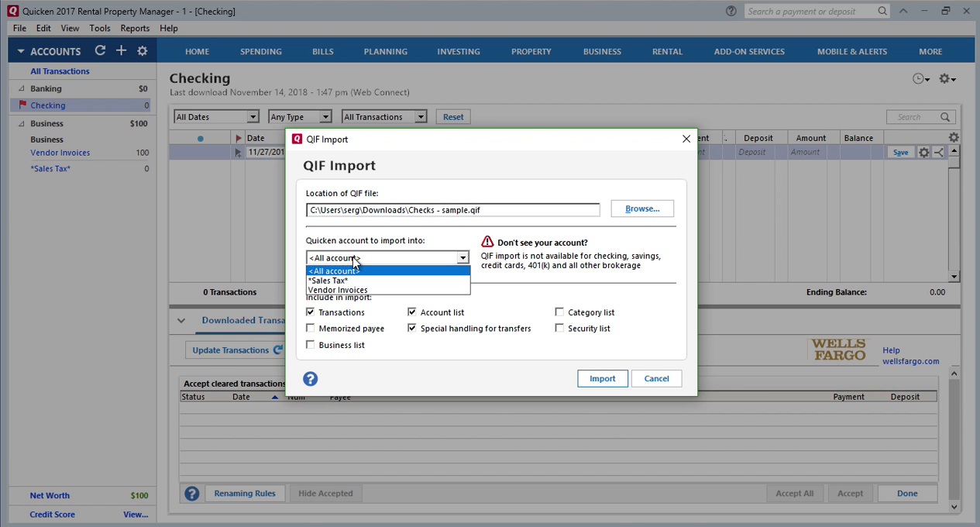
Task: Open the All Transactions filter dropdown
Action: click(384, 117)
